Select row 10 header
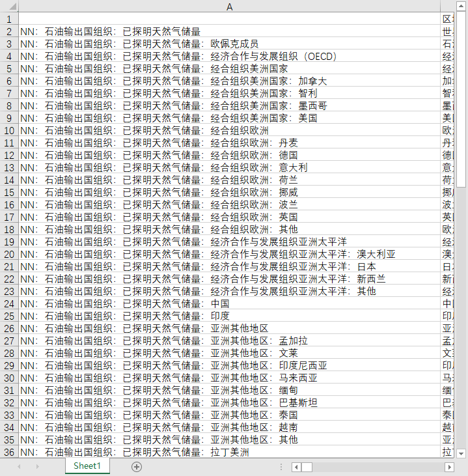Viewport: 468px width, 476px height. click(x=9, y=130)
